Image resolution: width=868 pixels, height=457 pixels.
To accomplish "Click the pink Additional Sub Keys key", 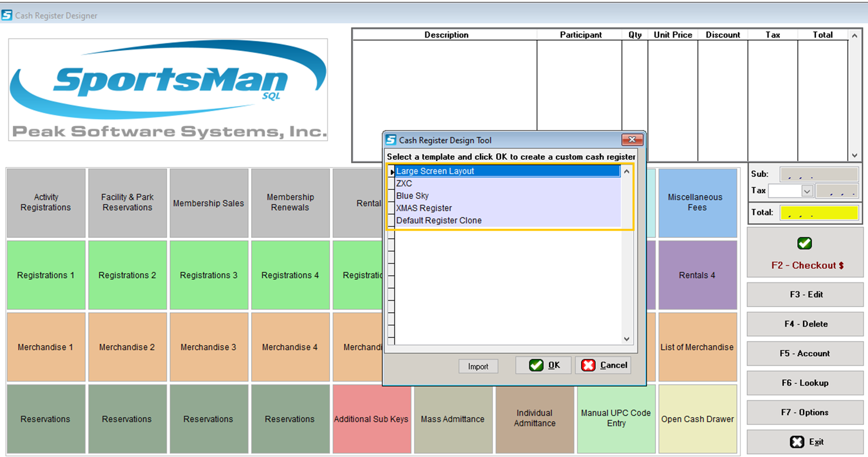I will (371, 419).
